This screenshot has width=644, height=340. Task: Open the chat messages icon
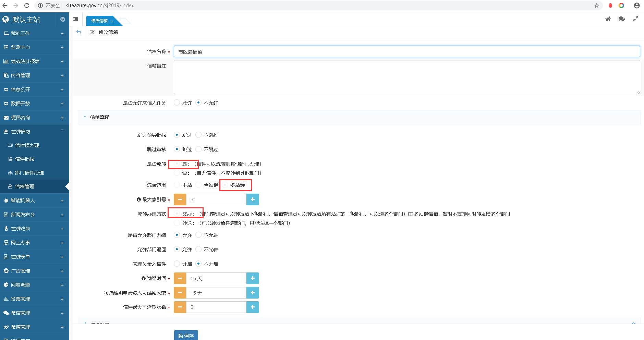coord(621,19)
